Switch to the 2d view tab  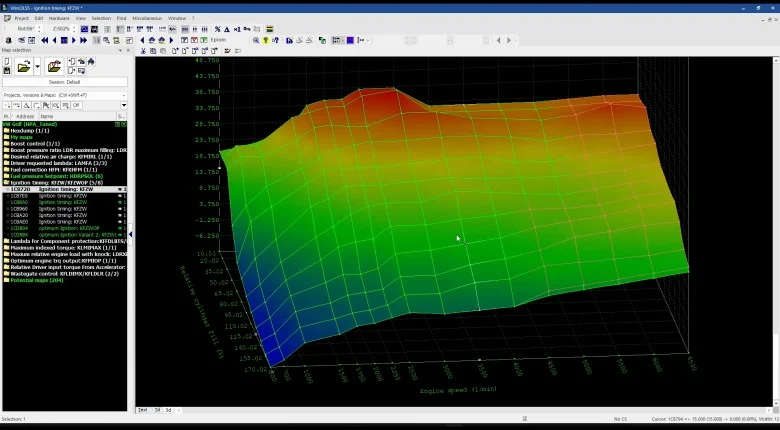(x=156, y=410)
